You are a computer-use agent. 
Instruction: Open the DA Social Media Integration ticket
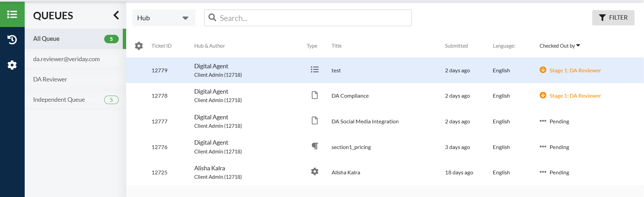365,122
